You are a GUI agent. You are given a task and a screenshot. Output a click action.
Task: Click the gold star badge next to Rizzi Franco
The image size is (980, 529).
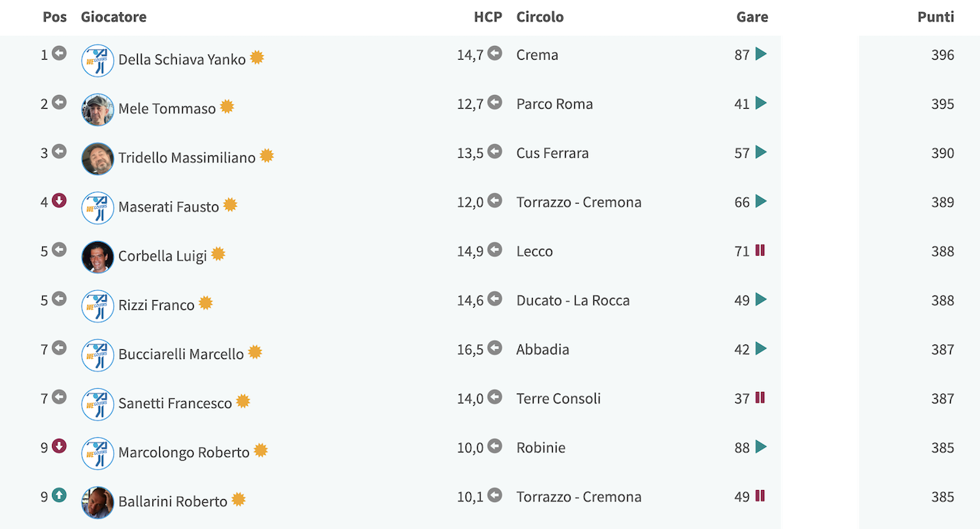point(206,303)
